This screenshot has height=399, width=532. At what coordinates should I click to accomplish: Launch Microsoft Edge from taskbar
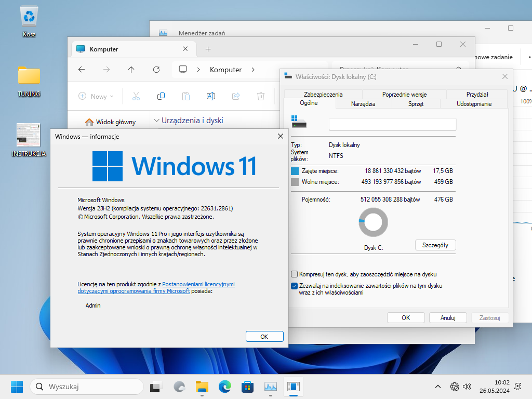(x=224, y=387)
